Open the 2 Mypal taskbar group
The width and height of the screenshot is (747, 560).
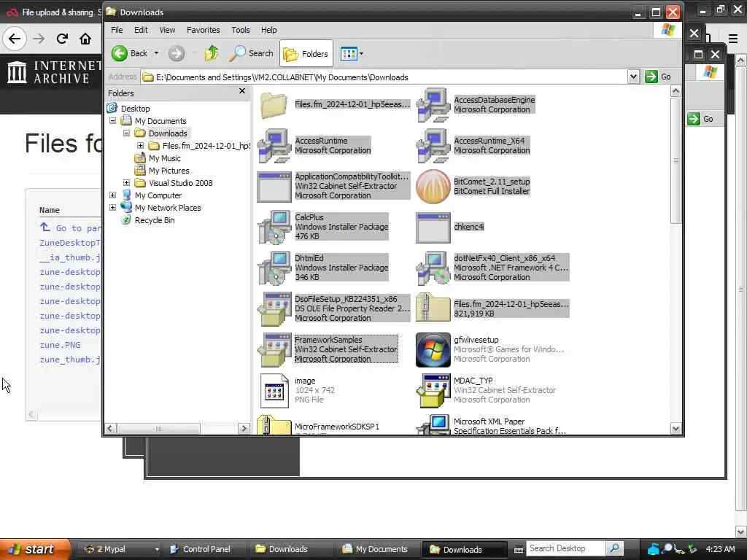click(120, 549)
